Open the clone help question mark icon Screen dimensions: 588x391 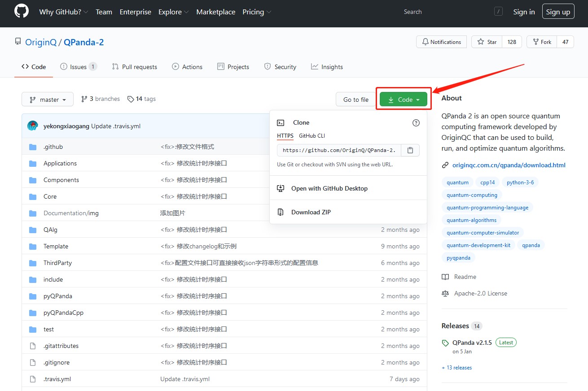(416, 123)
